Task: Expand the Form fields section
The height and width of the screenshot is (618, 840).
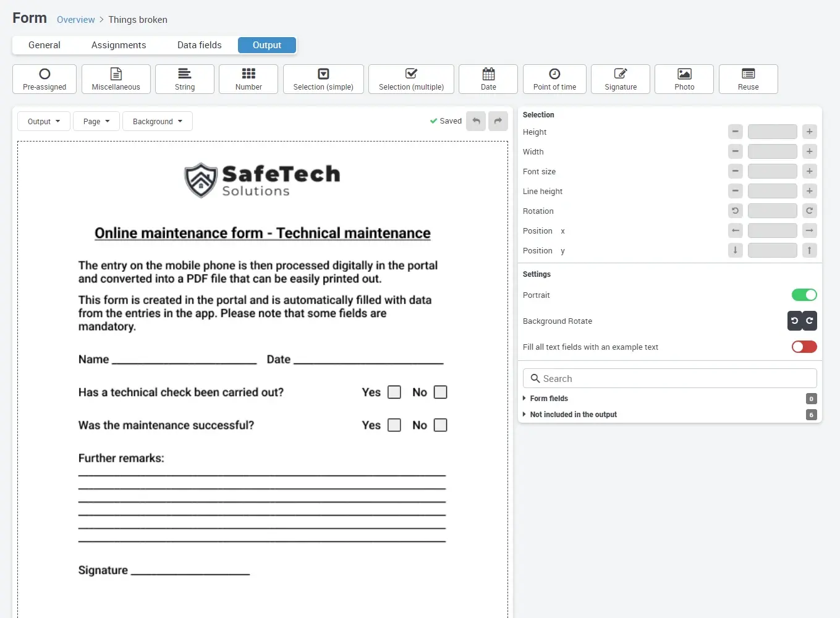Action: (549, 399)
